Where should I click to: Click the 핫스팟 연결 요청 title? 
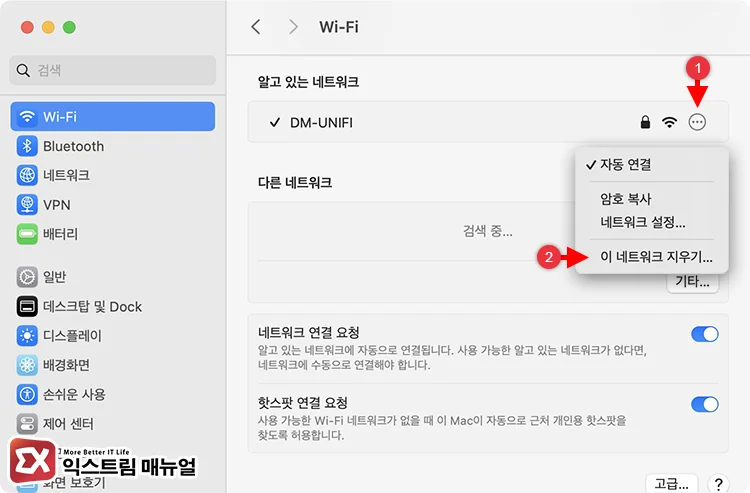tap(302, 403)
